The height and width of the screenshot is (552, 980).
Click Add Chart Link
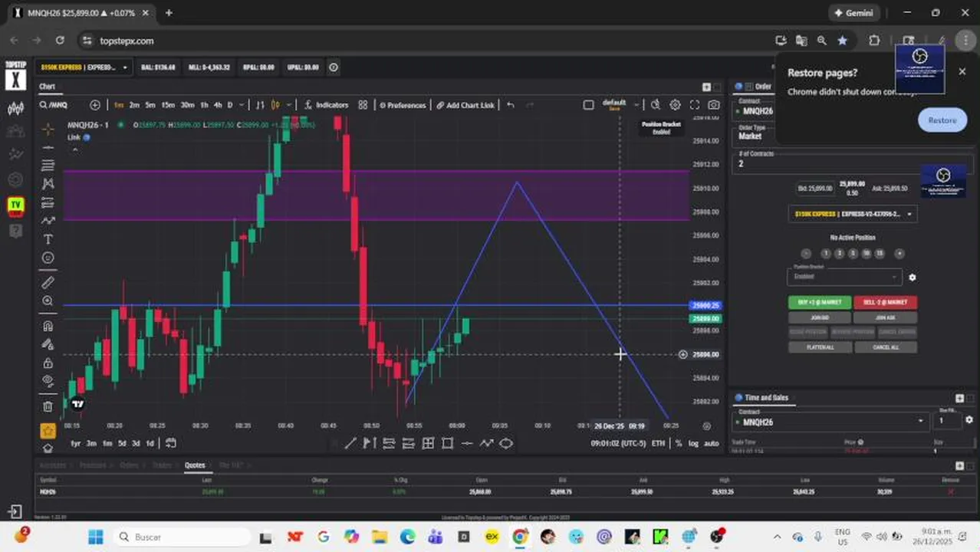[x=465, y=105]
